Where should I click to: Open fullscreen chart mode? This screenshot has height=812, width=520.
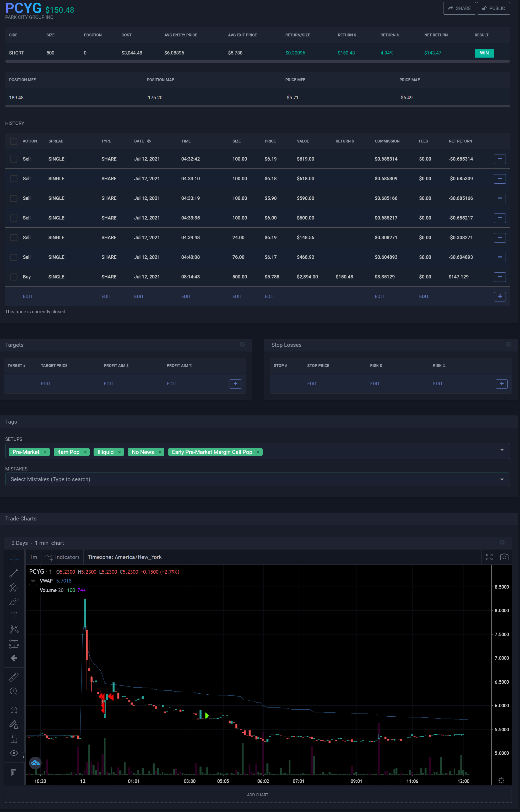(489, 557)
